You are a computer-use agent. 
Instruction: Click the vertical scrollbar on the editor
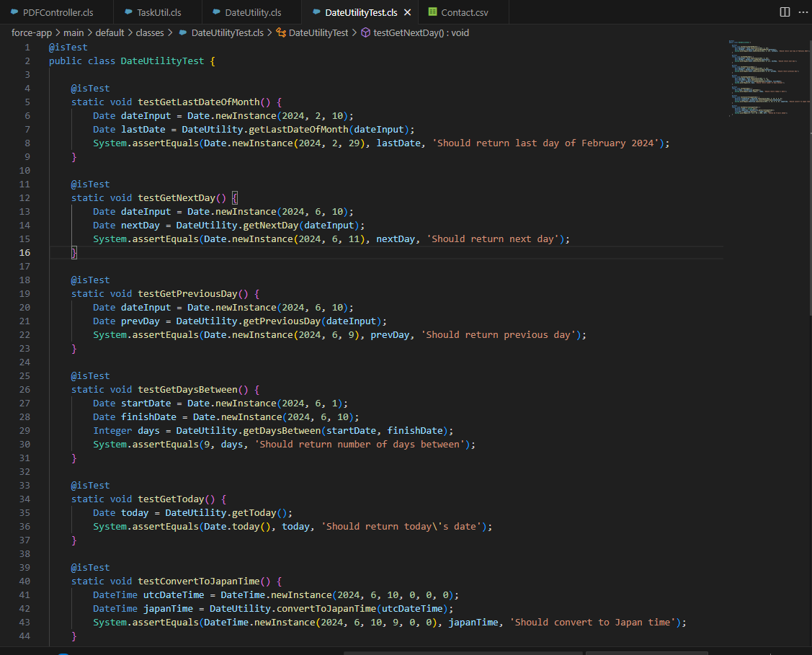tap(808, 180)
